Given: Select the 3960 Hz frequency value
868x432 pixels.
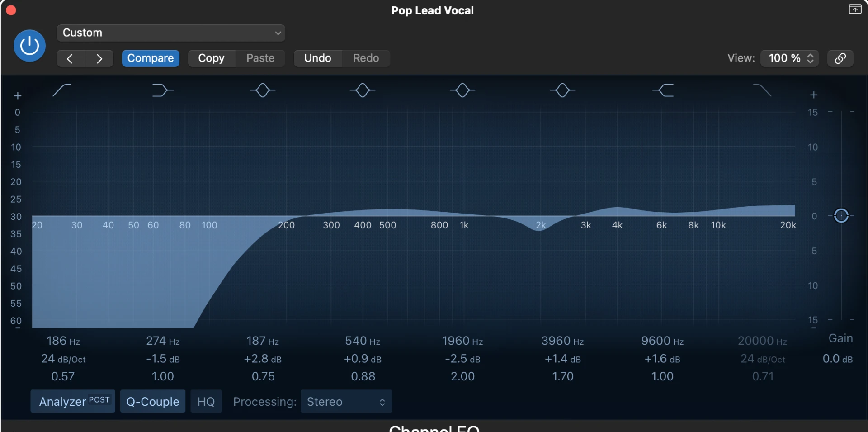Looking at the screenshot, I should click(x=562, y=341).
